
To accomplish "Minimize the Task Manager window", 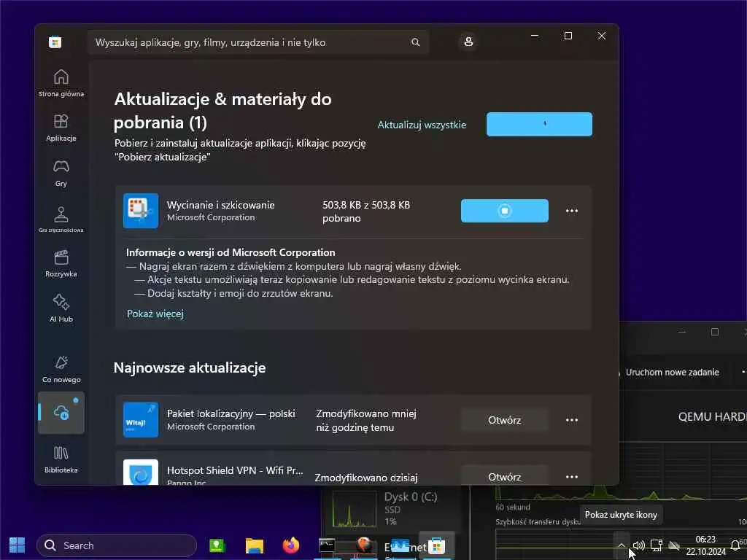I will [x=682, y=332].
